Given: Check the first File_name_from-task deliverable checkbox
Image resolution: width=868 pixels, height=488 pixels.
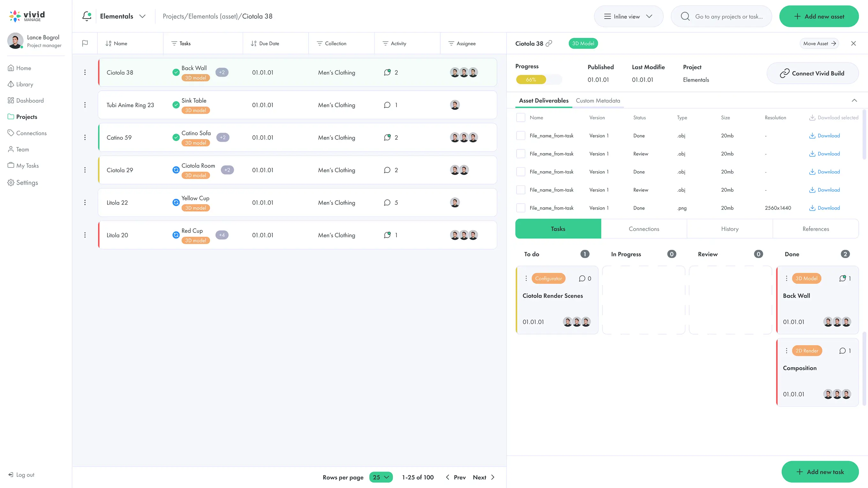Looking at the screenshot, I should coord(520,135).
